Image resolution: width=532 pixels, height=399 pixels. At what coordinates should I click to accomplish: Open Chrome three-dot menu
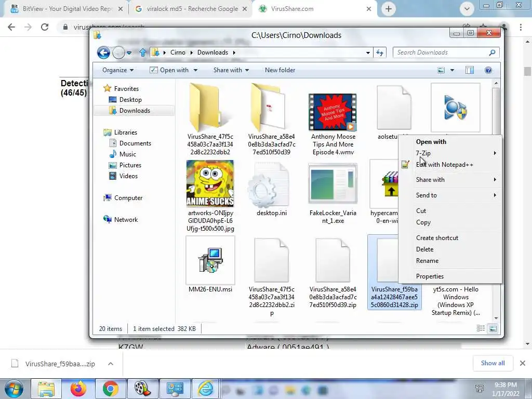coord(521,27)
